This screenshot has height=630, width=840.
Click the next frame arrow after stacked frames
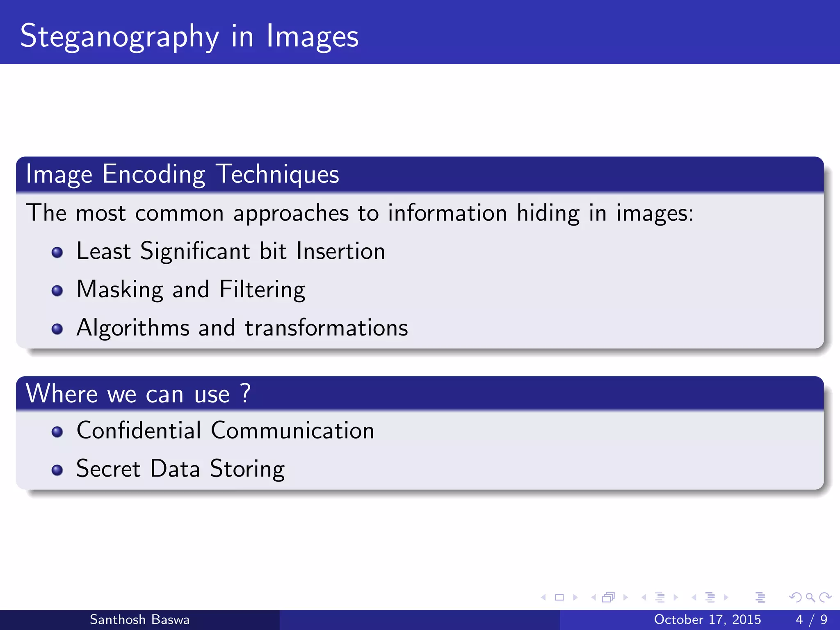pyautogui.click(x=625, y=598)
